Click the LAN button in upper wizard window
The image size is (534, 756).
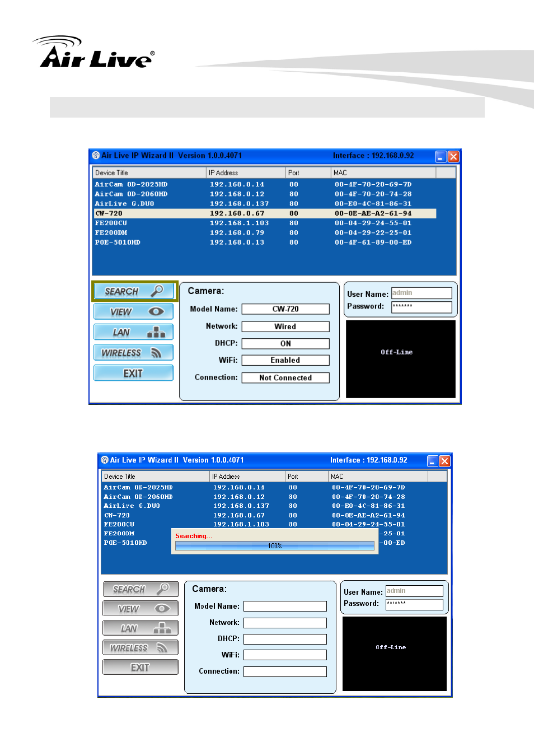[133, 332]
